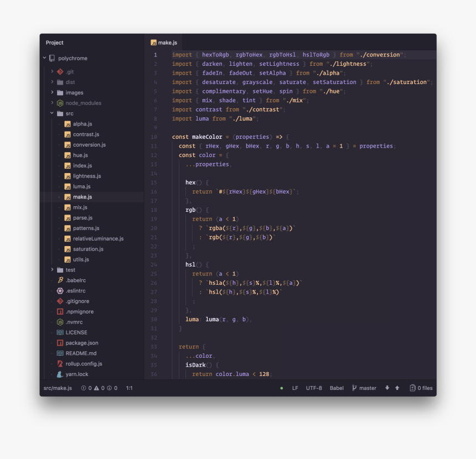
Task: Collapse the src folder
Action: pyautogui.click(x=53, y=113)
